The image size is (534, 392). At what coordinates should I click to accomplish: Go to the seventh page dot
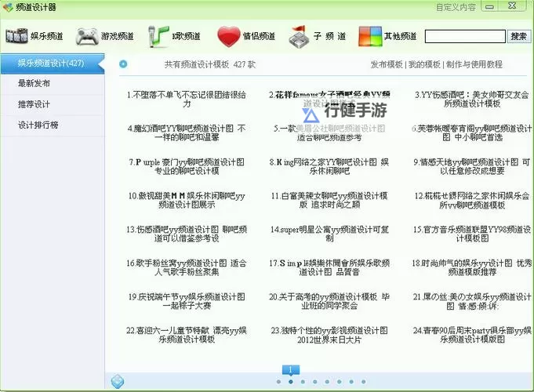[x=351, y=382]
